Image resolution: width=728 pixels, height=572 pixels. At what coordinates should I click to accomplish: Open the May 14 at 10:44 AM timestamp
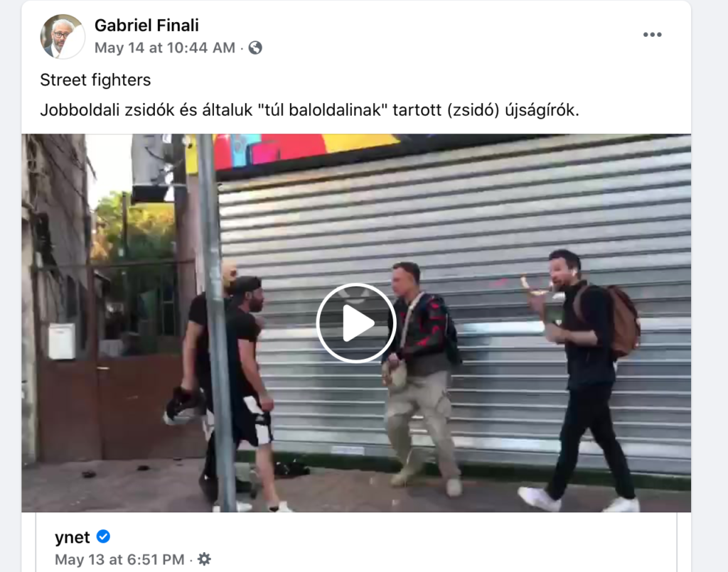(x=165, y=48)
